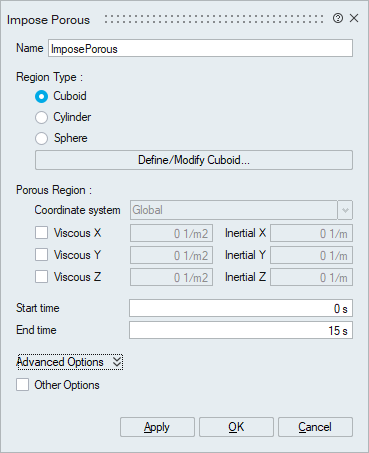Click the Apply button
Screen dimensions: 369x453
click(x=157, y=427)
